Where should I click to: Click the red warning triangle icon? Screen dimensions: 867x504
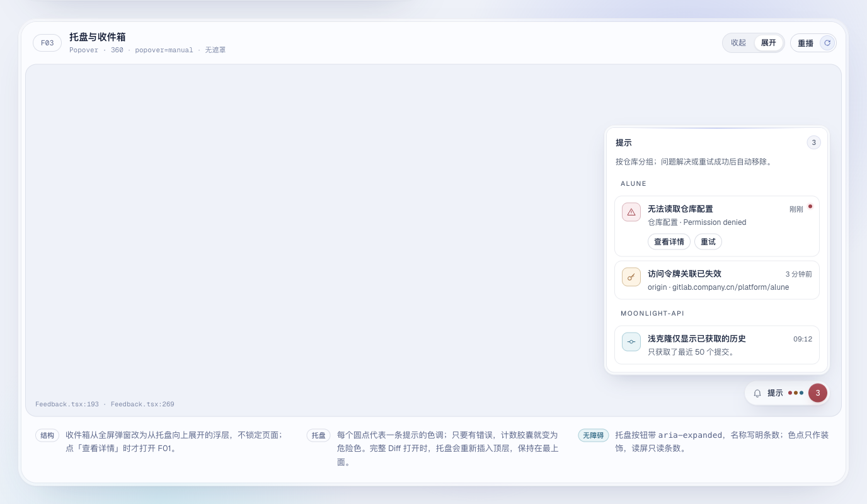coord(631,212)
